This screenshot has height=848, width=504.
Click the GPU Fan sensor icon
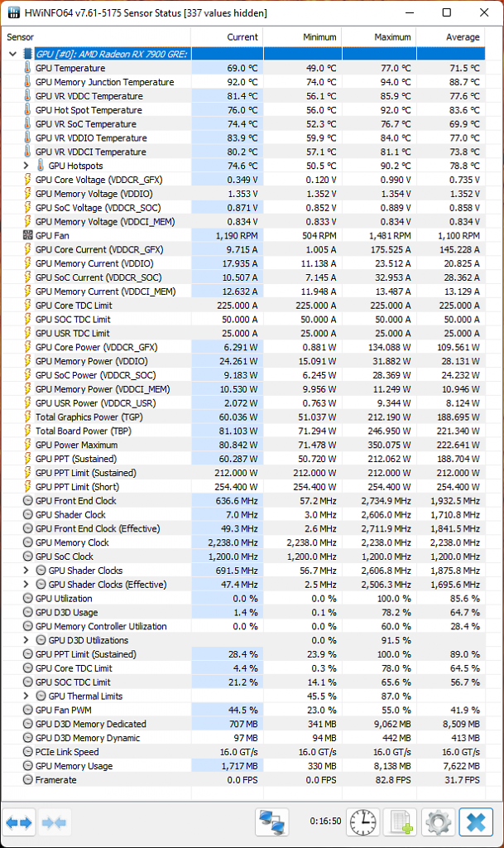(27, 235)
